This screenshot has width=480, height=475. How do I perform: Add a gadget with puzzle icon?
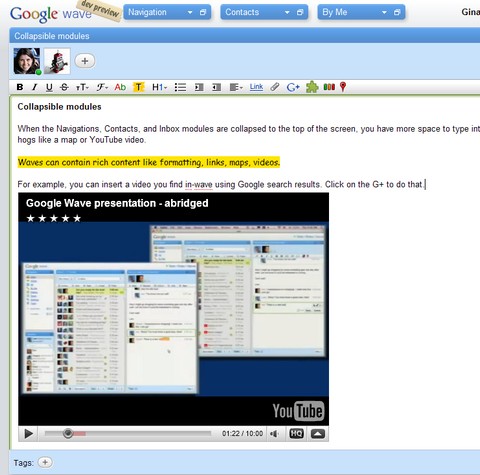(x=312, y=87)
